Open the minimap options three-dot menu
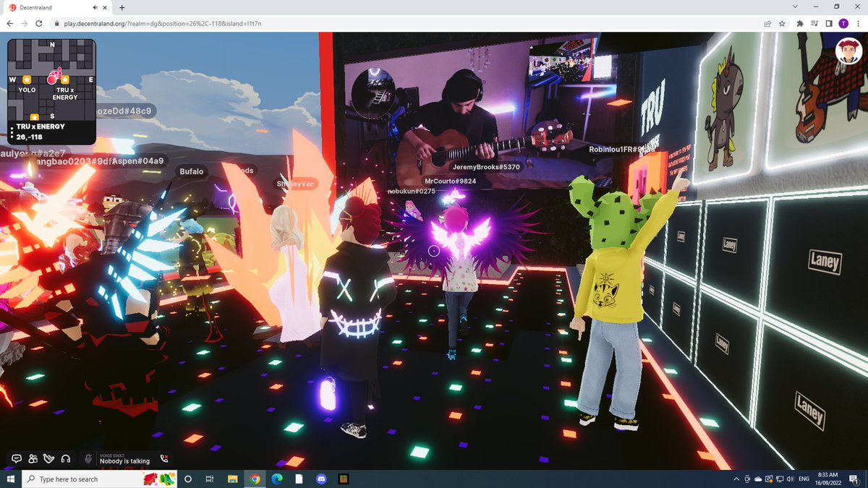868x488 pixels. (12, 132)
